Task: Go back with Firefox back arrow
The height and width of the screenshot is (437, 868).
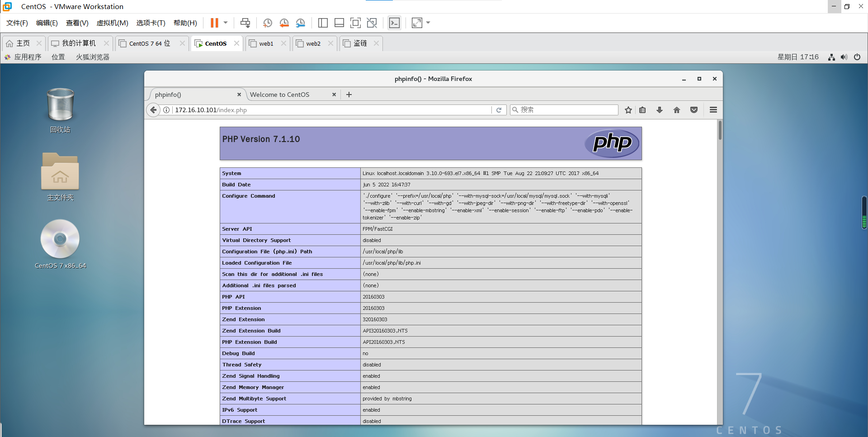Action: click(154, 110)
